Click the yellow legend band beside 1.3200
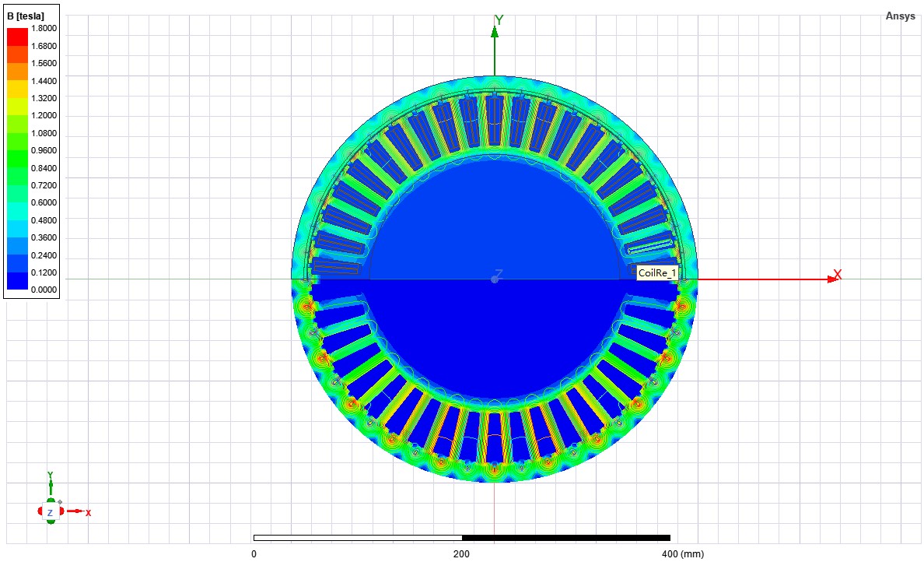 pyautogui.click(x=17, y=89)
